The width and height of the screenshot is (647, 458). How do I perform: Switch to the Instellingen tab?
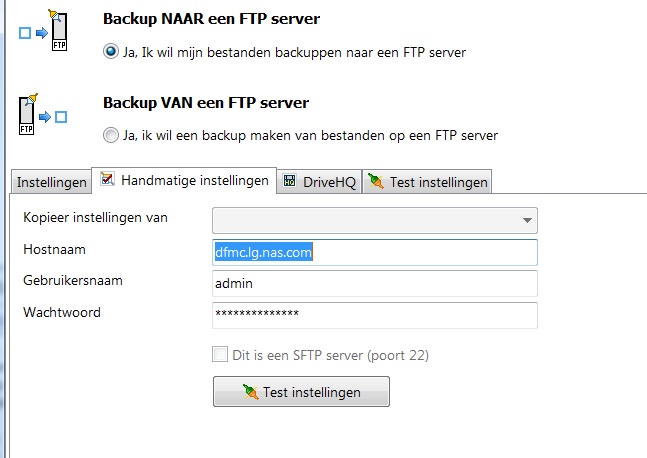click(x=51, y=182)
